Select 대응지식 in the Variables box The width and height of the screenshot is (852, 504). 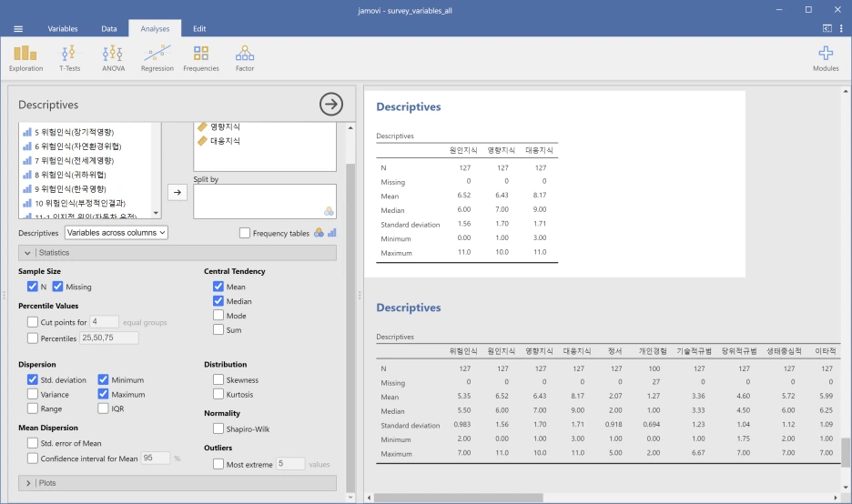tap(225, 141)
